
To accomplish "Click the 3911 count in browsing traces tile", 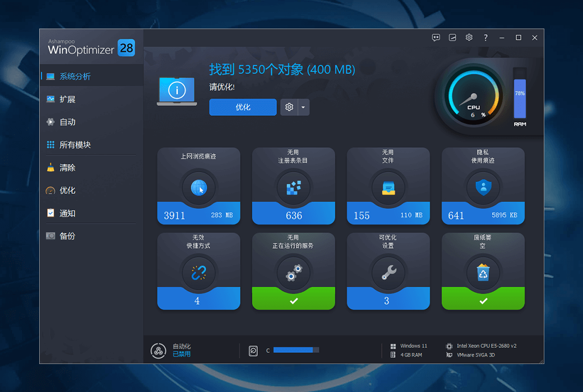I will [174, 216].
